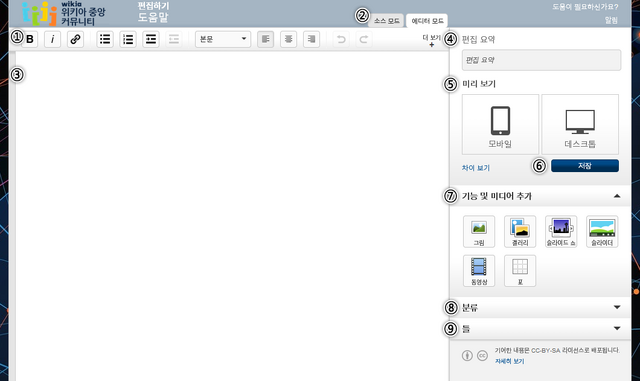Save the page with the 저장 button
The height and width of the screenshot is (381, 640).
(584, 166)
